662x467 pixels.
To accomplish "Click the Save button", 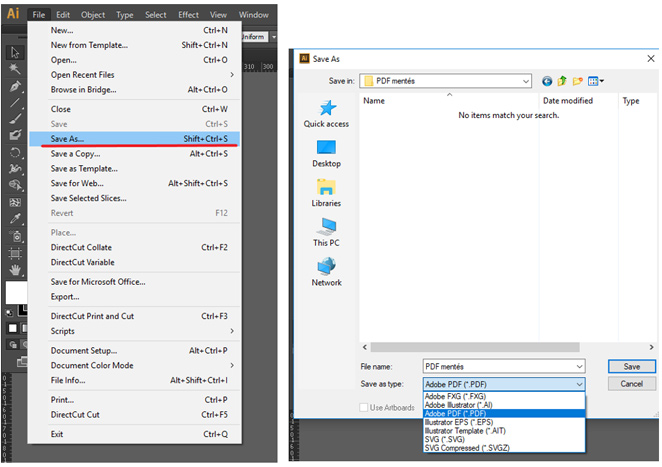I will [632, 367].
